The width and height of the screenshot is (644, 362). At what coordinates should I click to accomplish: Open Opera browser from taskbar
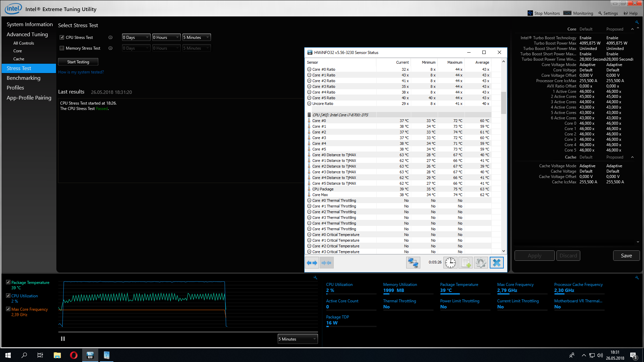[x=73, y=355]
